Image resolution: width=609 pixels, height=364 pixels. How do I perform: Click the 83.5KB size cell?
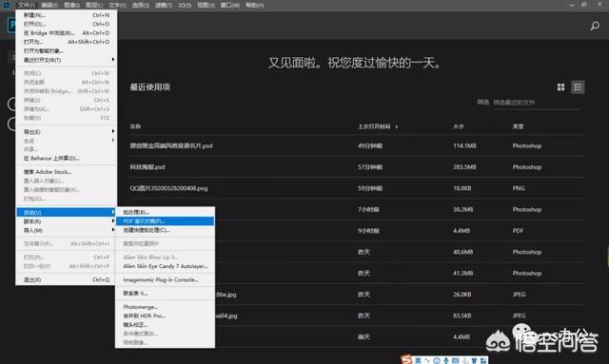pos(462,316)
